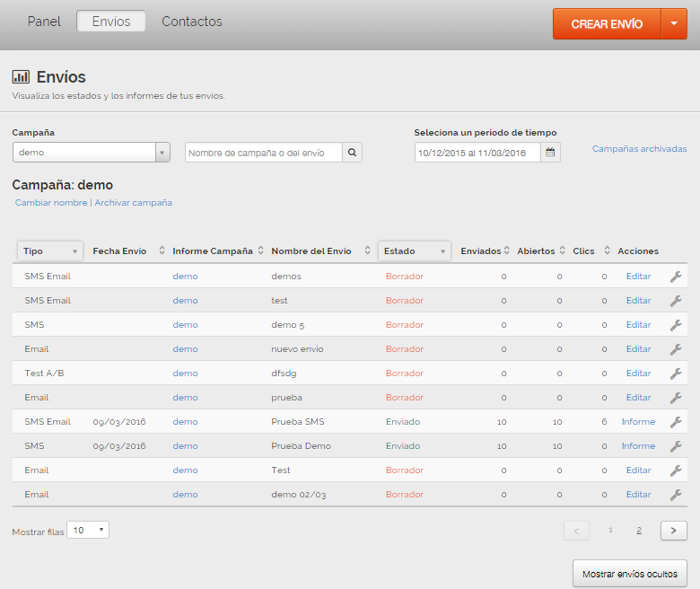Sort by Fecha Envio column arrows
700x589 pixels.
(162, 251)
